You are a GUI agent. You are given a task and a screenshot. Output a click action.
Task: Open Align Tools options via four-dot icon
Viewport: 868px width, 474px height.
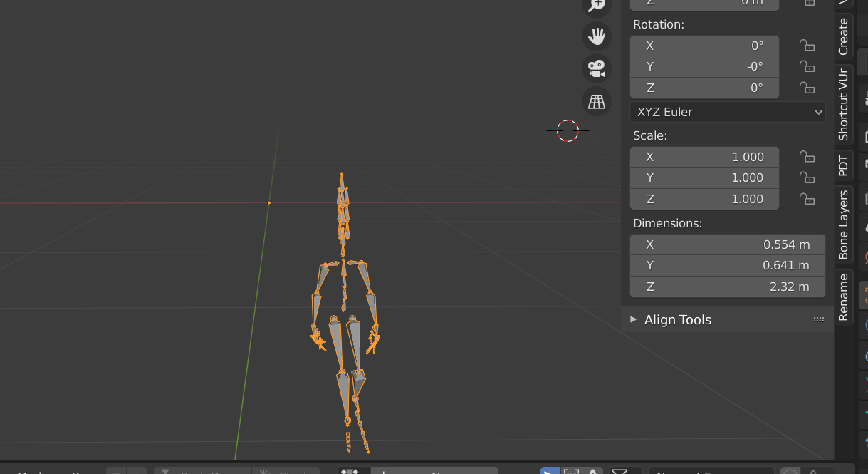[818, 319]
